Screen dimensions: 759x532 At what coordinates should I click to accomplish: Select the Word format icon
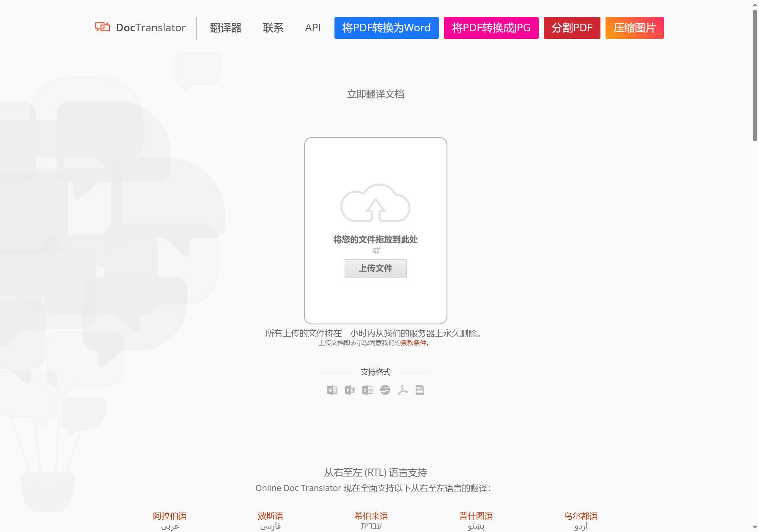pos(332,390)
